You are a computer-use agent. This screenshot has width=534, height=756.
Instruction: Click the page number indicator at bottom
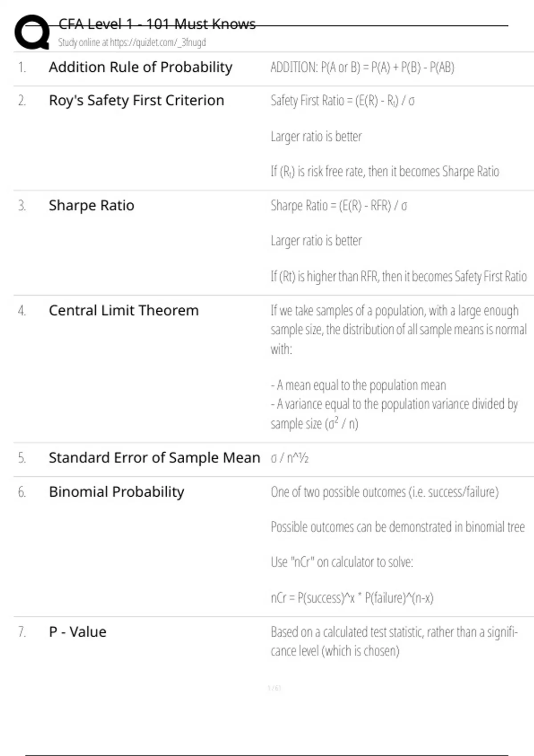click(275, 688)
